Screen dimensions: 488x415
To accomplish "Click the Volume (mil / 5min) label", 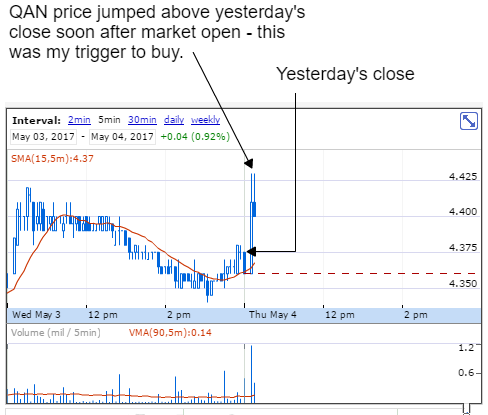I will coord(56,332).
